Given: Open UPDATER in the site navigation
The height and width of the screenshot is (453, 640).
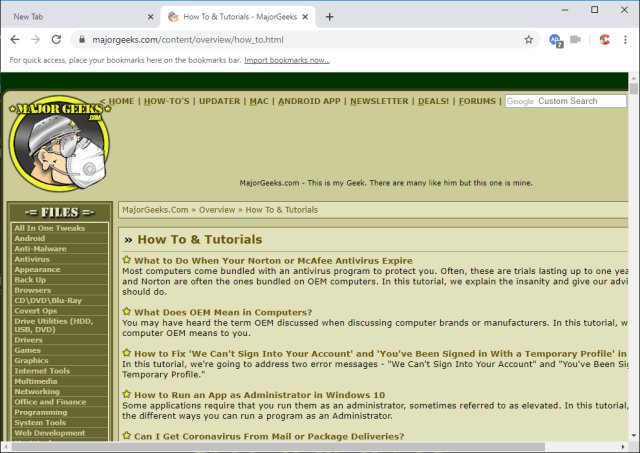Looking at the screenshot, I should click(x=220, y=101).
